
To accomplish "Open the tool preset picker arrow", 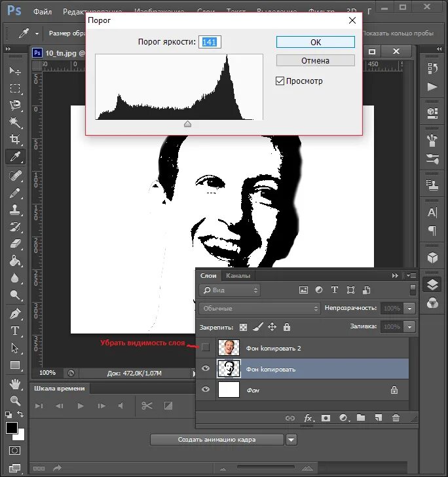I will [x=37, y=33].
